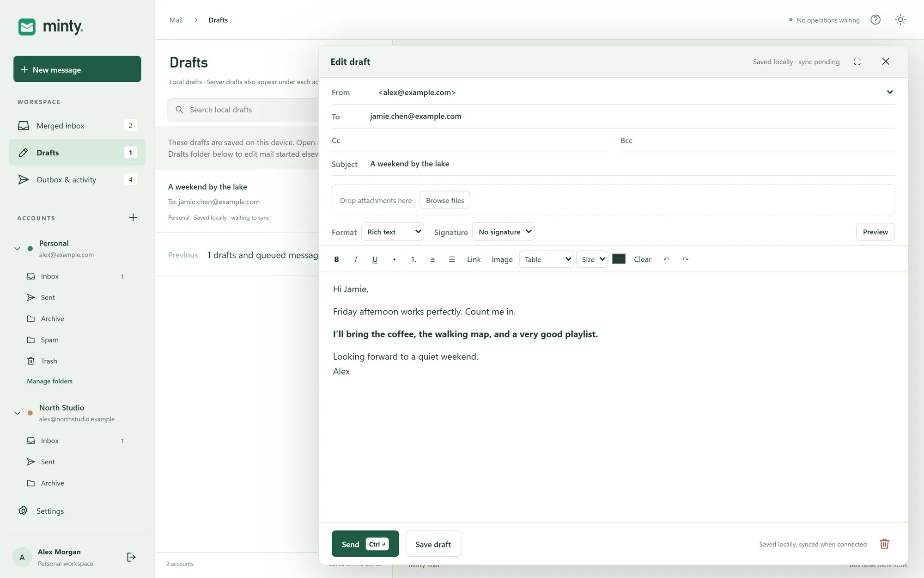Screen dimensions: 924x578
Task: Click the Manage folders link
Action: pos(49,381)
